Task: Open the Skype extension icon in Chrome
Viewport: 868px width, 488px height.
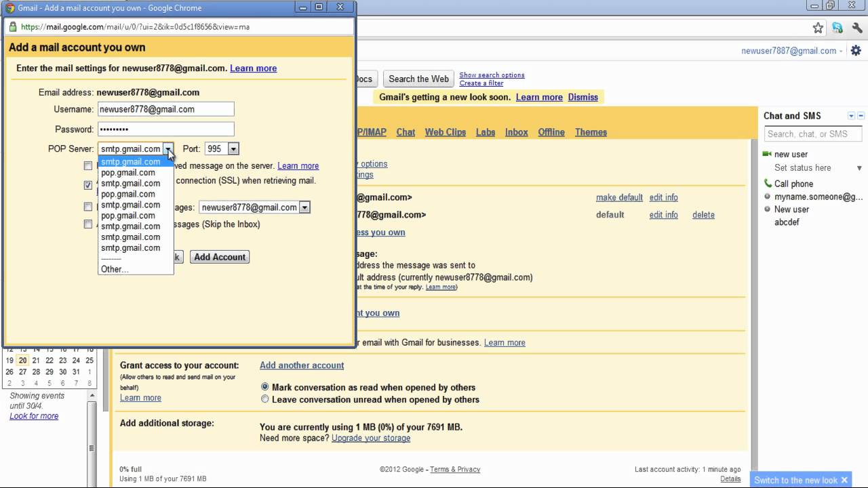Action: (837, 28)
